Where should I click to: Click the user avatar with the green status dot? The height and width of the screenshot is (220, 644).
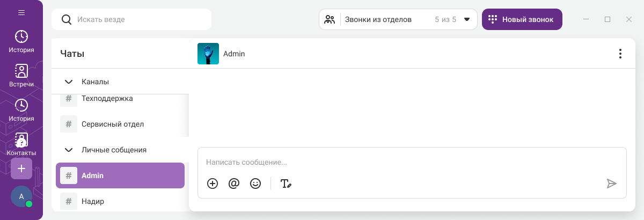[x=21, y=196]
